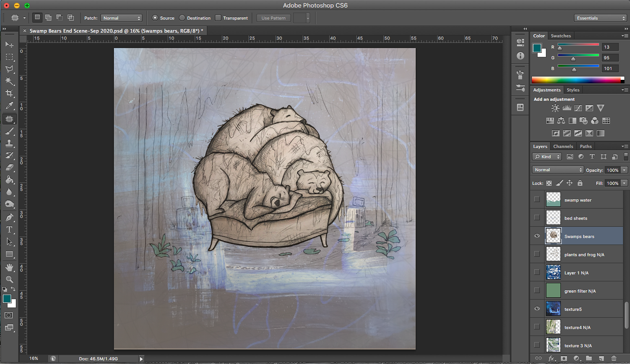
Task: Click the foreground color swatch in Color panel
Action: pos(537,48)
